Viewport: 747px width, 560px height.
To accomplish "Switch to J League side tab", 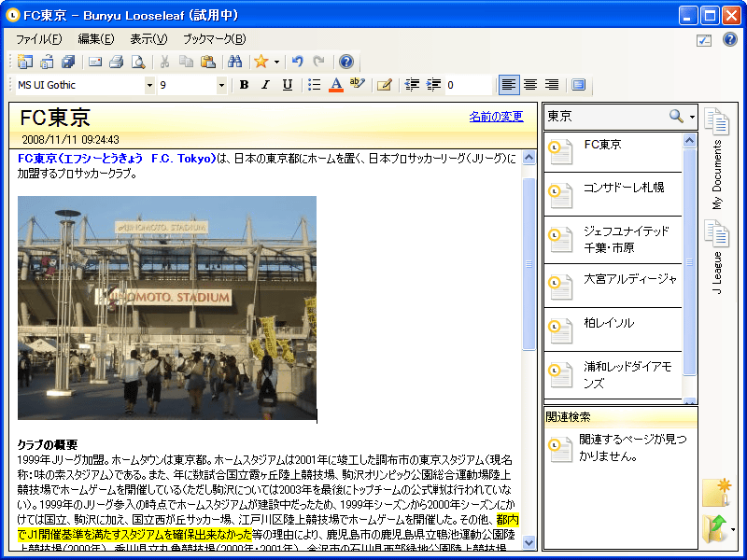I will point(717,258).
